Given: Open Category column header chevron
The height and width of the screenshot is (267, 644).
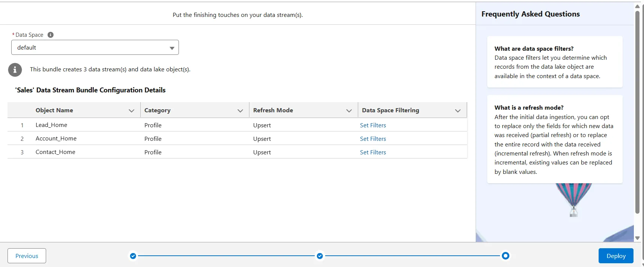Looking at the screenshot, I should [240, 110].
